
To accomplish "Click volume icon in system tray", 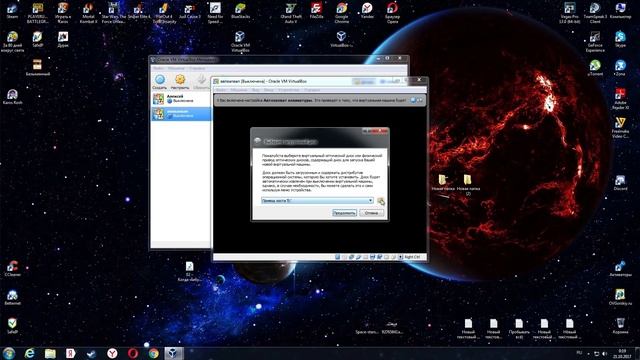I will coord(604,353).
